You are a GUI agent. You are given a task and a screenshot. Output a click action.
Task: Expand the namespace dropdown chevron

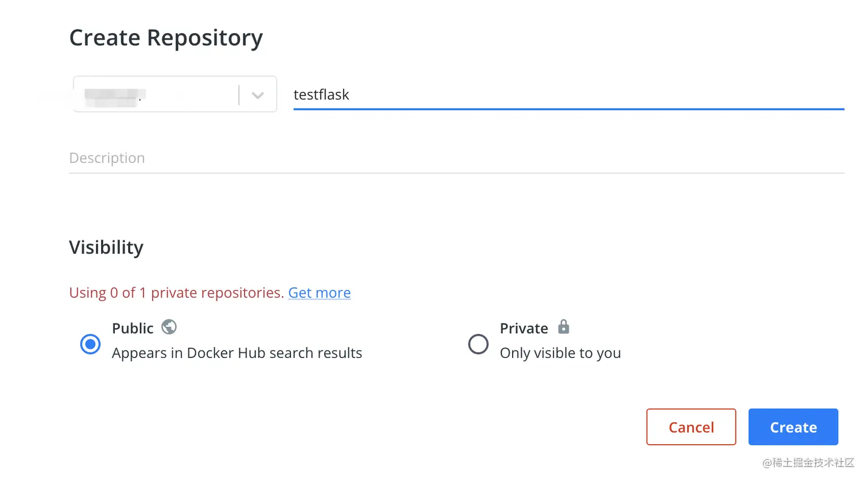coord(258,95)
